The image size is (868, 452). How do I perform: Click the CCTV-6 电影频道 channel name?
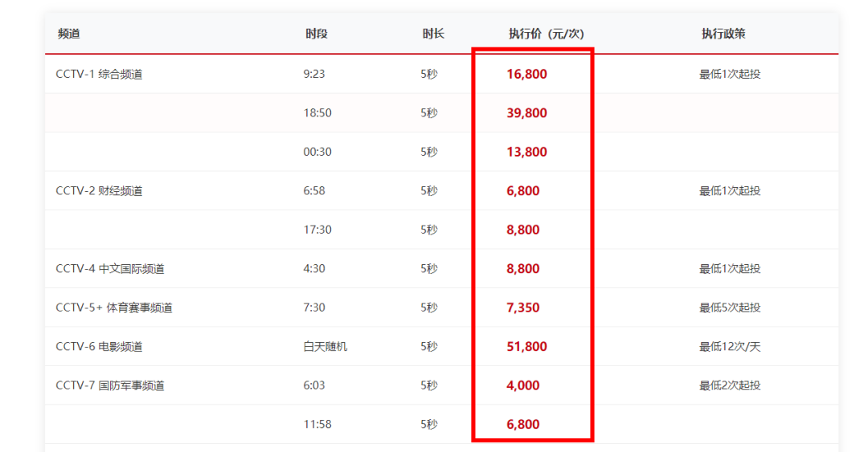tap(99, 347)
